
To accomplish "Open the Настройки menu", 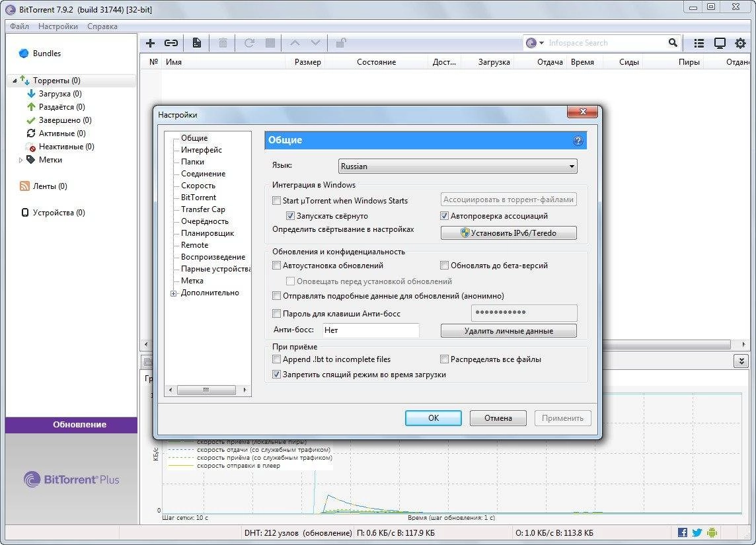I will click(58, 26).
